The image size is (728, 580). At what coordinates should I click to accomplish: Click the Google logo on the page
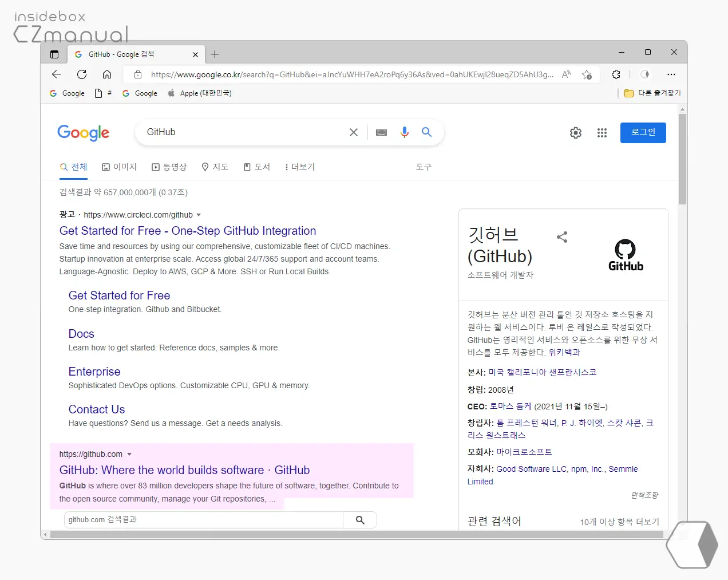(x=84, y=133)
